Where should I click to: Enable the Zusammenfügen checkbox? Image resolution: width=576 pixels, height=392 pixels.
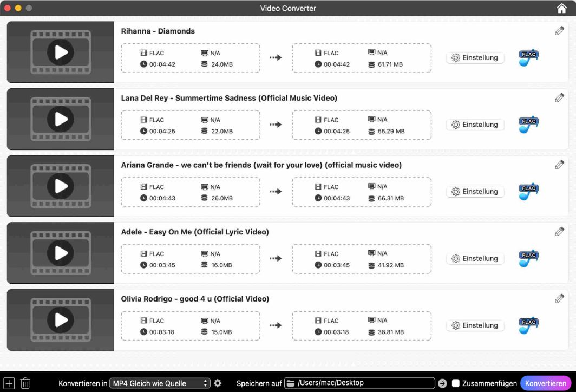455,383
